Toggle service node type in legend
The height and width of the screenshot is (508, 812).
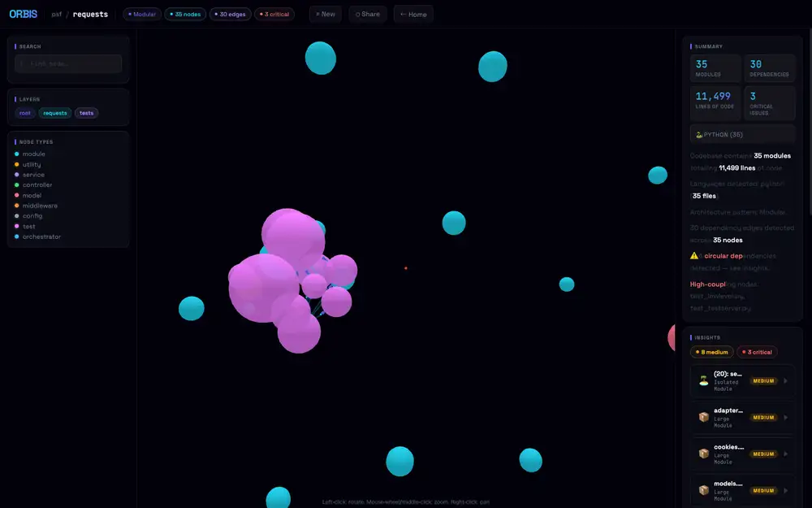click(x=29, y=175)
